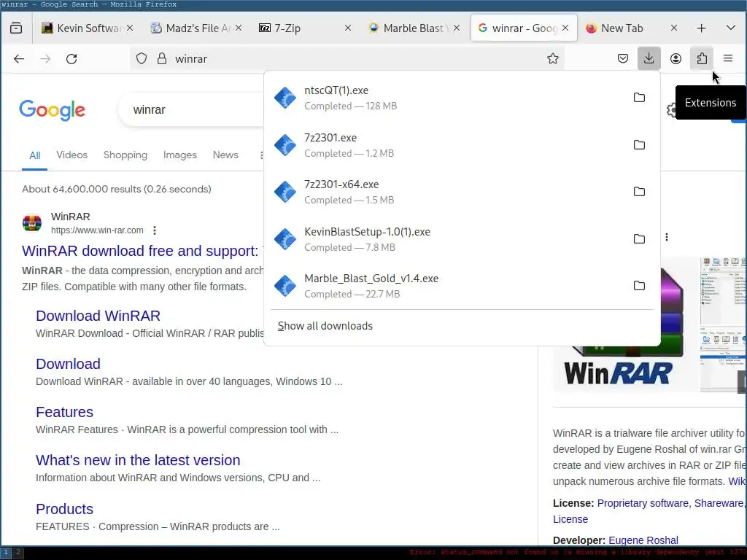Open the Extensions puzzle icon
This screenshot has width=747, height=560.
(702, 58)
